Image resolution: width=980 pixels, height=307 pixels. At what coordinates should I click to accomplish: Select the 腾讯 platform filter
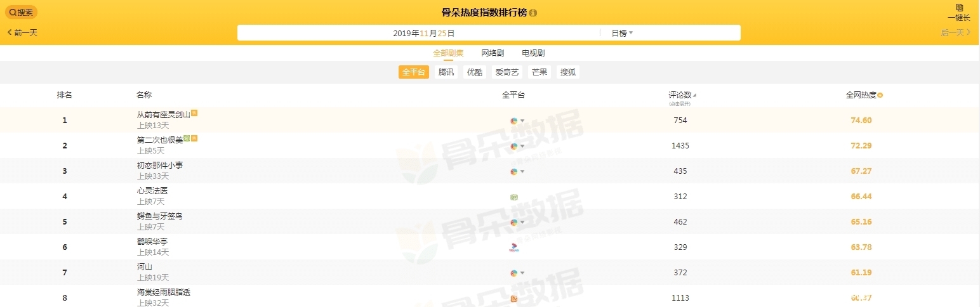click(x=446, y=72)
